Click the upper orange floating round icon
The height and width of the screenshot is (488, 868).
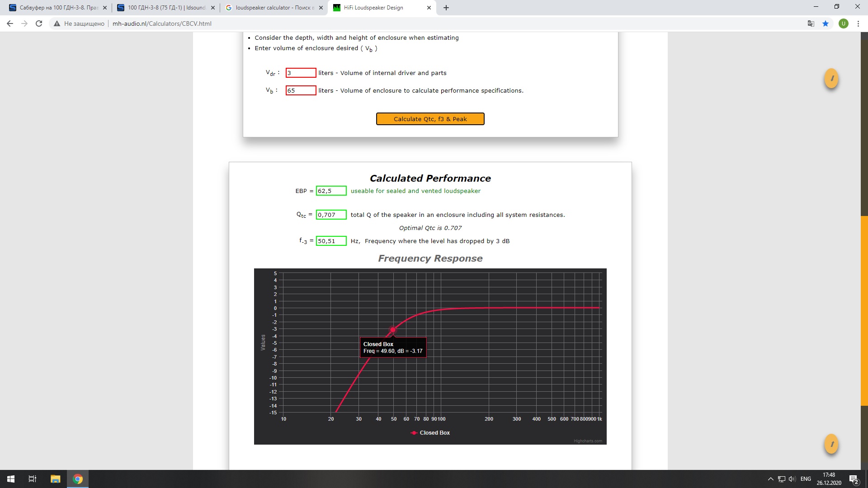831,79
